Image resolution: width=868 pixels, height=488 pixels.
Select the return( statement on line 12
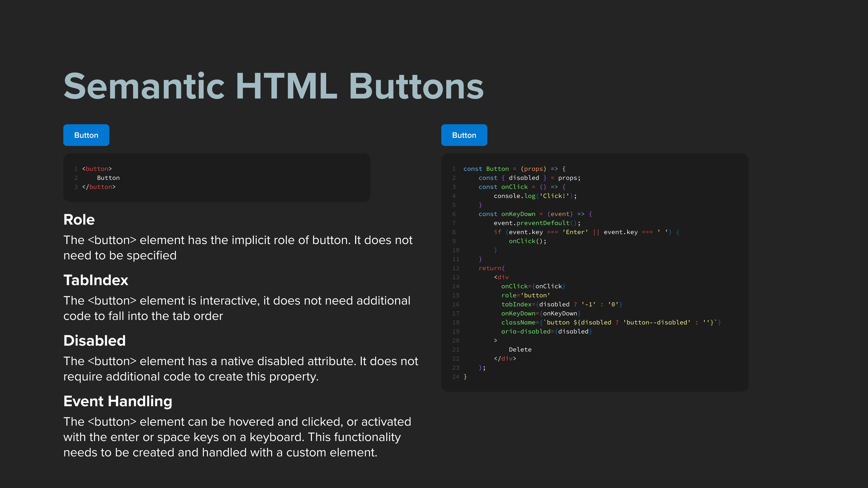pos(491,268)
